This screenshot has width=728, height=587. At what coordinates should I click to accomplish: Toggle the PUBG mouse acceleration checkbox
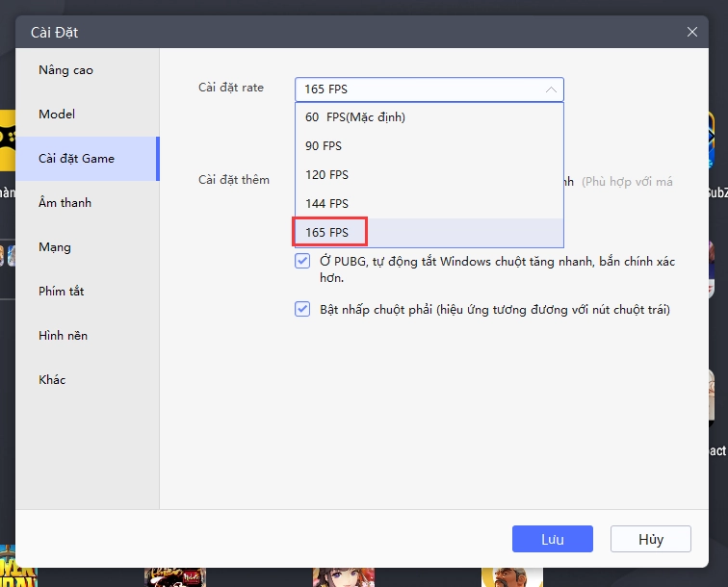(x=302, y=262)
